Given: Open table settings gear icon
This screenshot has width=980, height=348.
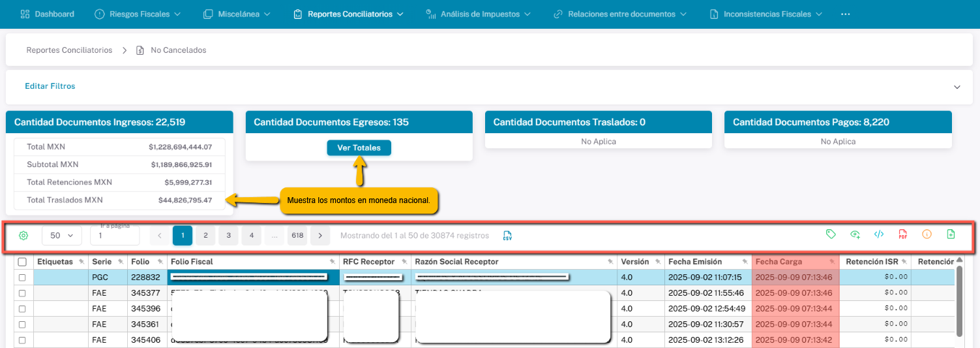Looking at the screenshot, I should [23, 236].
